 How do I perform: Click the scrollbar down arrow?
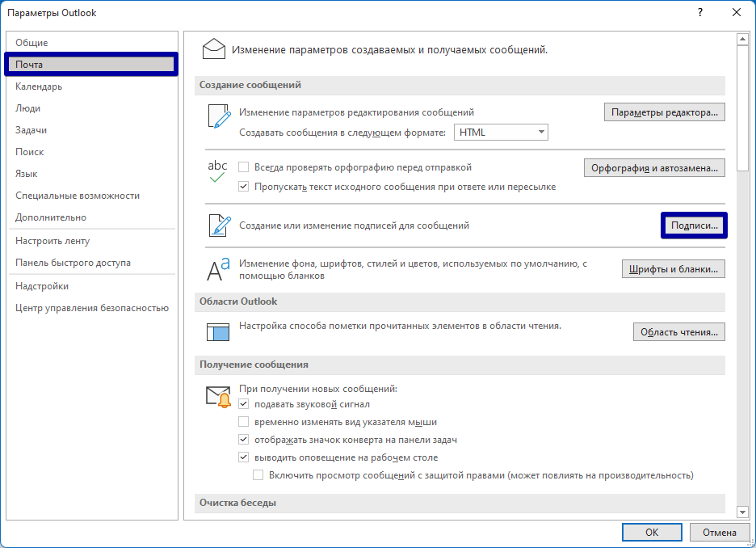tap(742, 512)
